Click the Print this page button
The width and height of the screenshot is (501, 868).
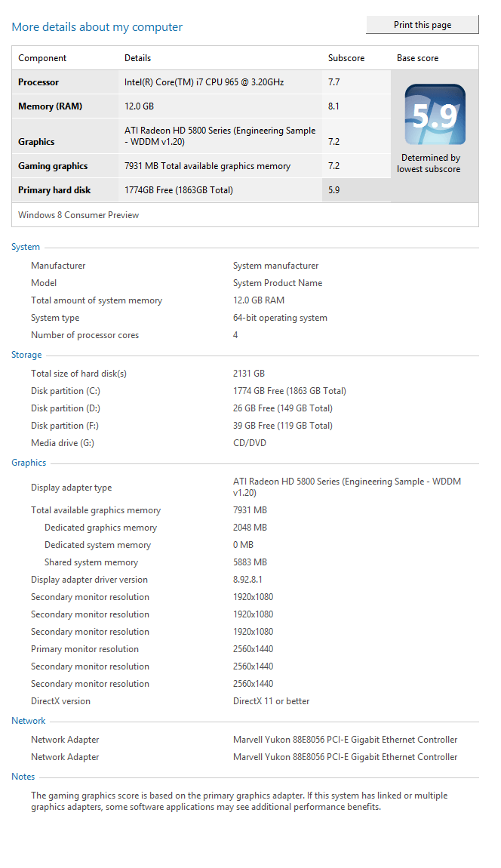point(423,25)
